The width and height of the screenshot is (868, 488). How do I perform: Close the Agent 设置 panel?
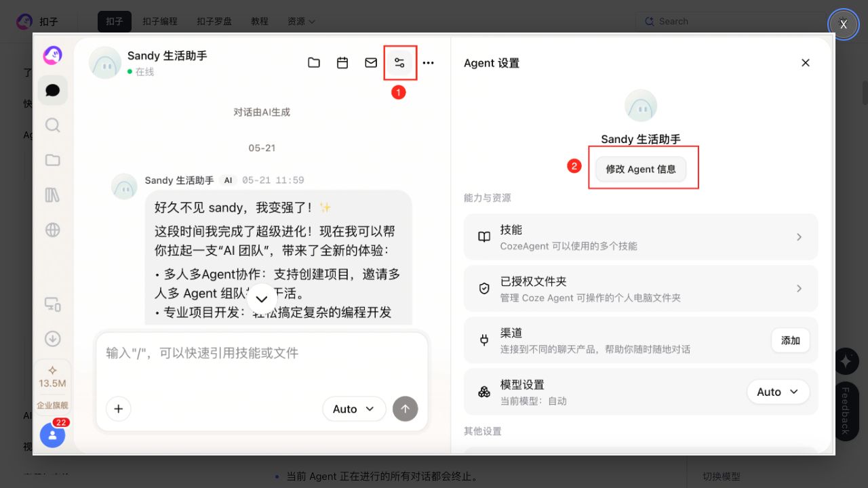point(806,63)
